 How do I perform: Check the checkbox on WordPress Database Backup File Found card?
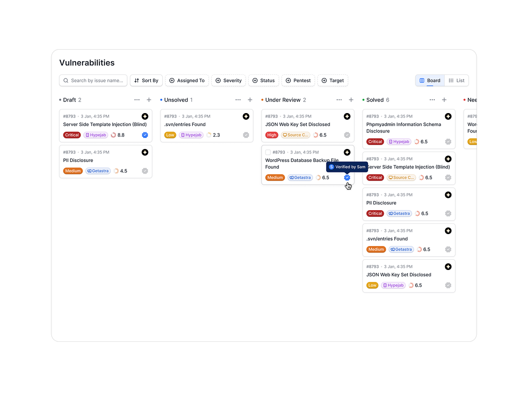(268, 152)
